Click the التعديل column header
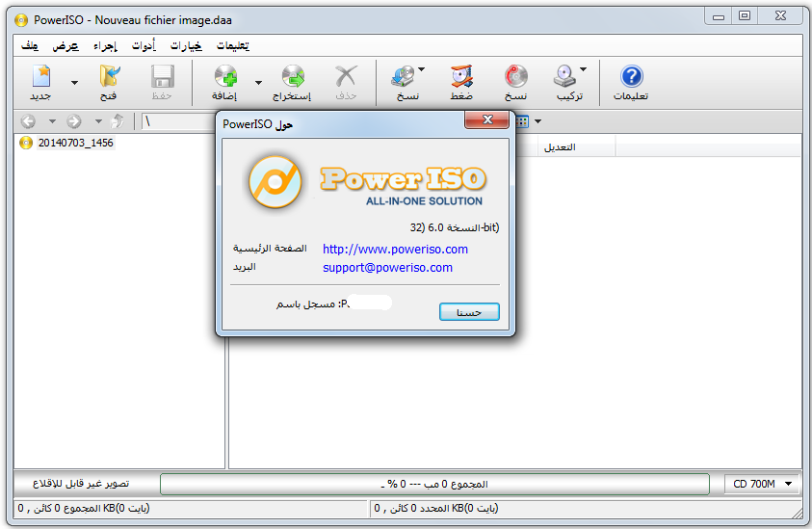This screenshot has height=529, width=812. coord(576,147)
